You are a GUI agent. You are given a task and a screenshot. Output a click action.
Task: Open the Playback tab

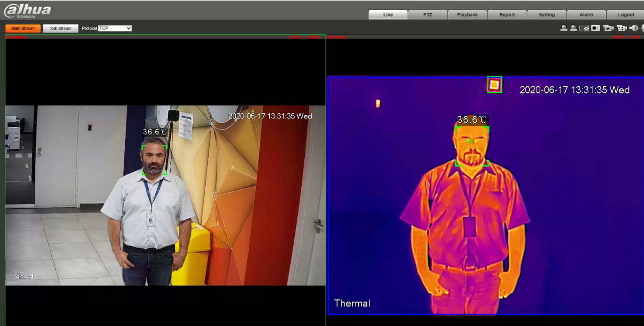468,15
